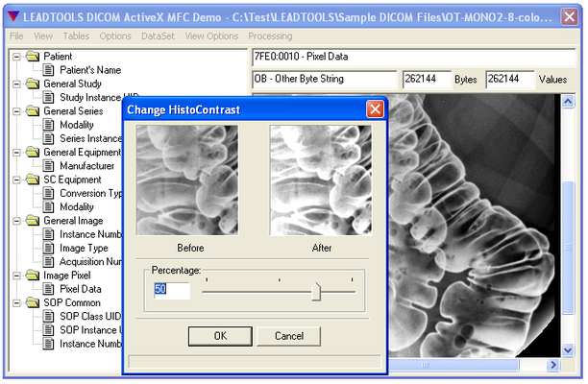The image size is (588, 384).
Task: Click the Percentage value input field
Action: coord(172,289)
